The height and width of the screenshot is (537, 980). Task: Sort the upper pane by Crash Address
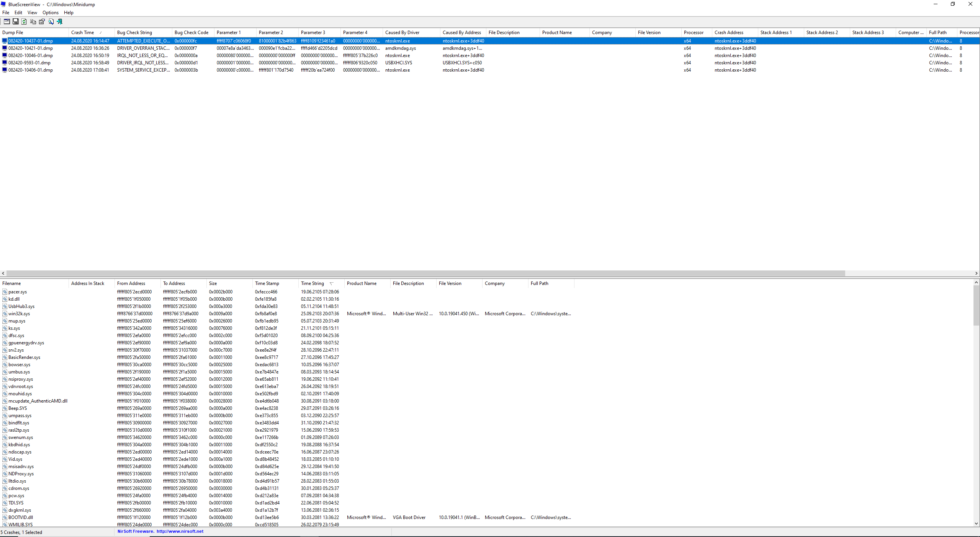point(735,33)
